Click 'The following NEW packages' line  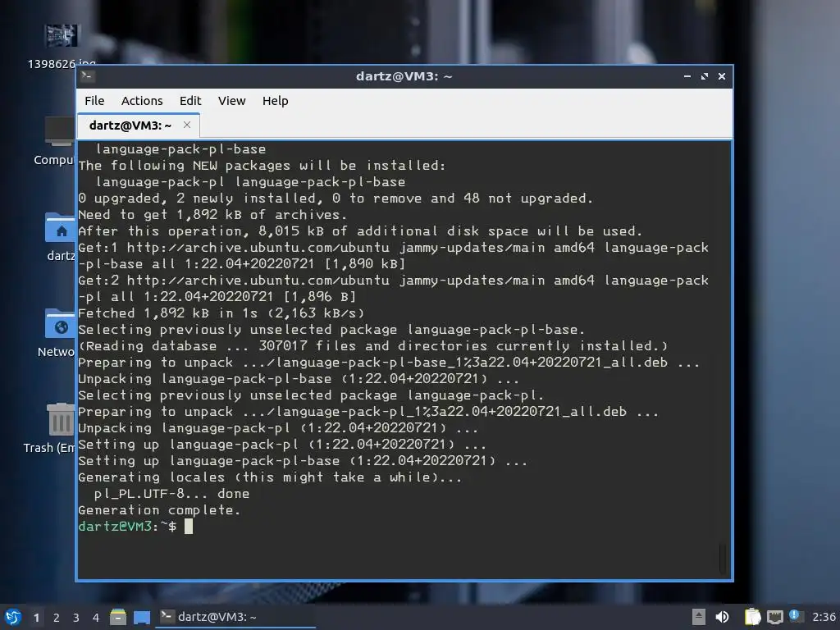coord(262,166)
